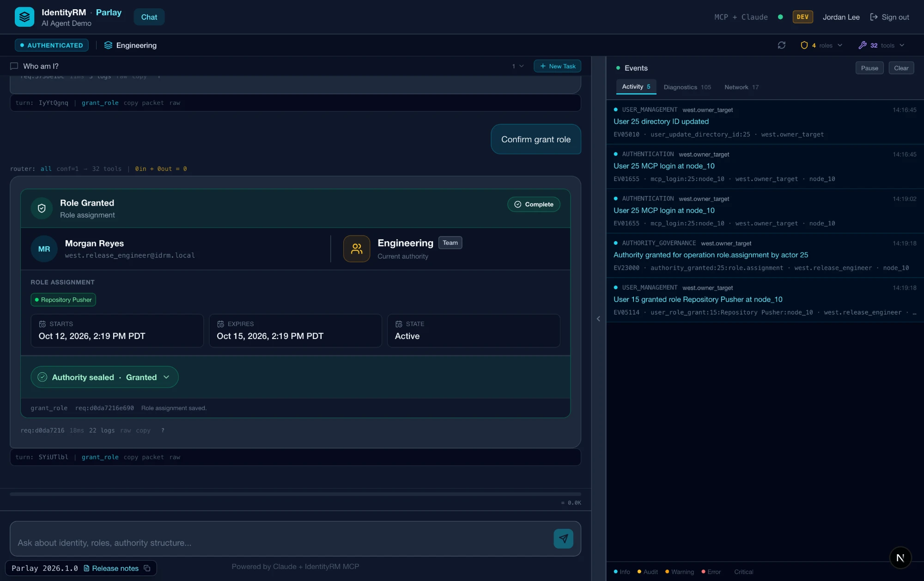Click the round N badge icon at bottom right
The image size is (924, 581).
coord(900,558)
